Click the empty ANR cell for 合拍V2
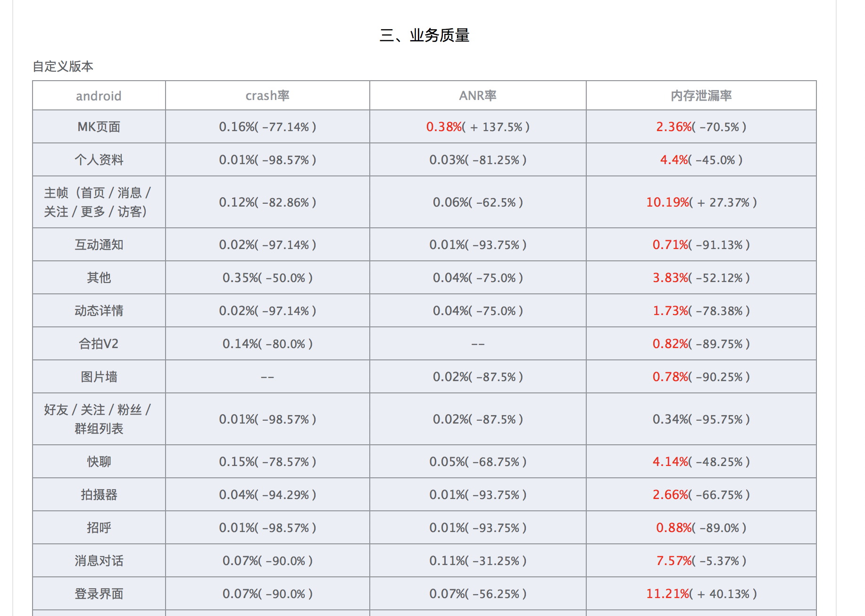 click(x=477, y=344)
